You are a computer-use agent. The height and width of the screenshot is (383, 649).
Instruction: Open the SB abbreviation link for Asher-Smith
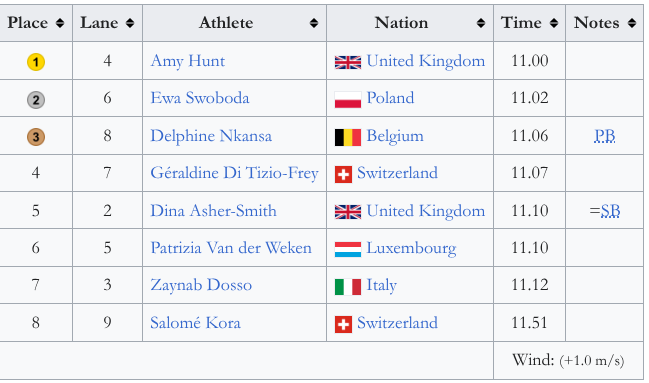tap(610, 211)
